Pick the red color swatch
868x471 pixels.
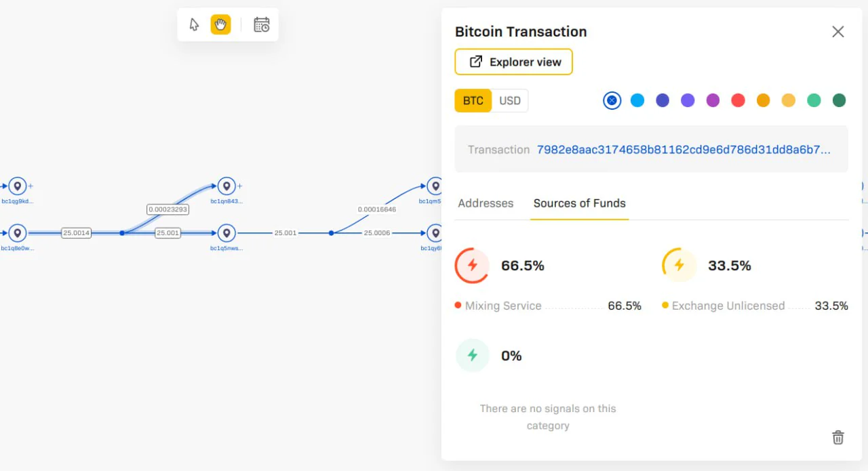(x=738, y=100)
